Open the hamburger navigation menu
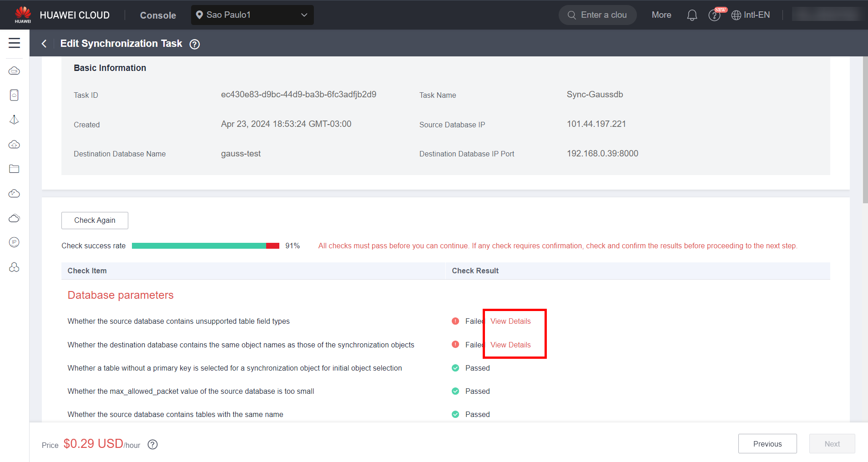The height and width of the screenshot is (462, 868). (x=14, y=43)
